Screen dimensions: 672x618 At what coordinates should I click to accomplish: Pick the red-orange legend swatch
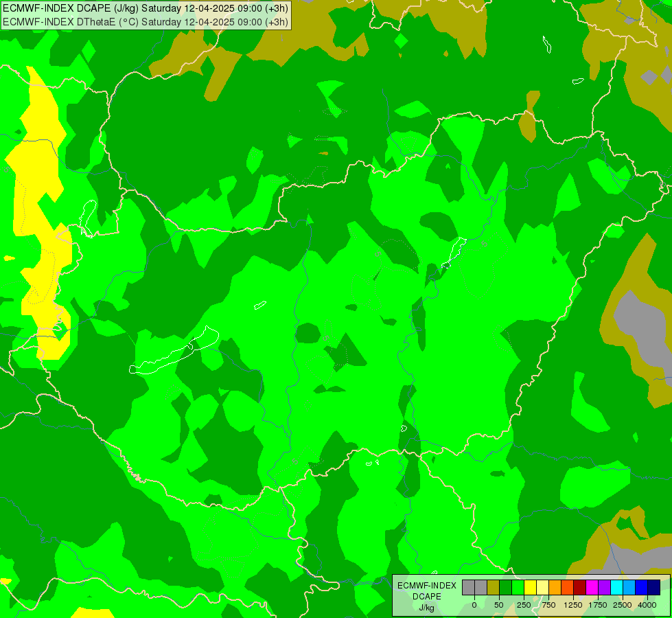point(567,588)
